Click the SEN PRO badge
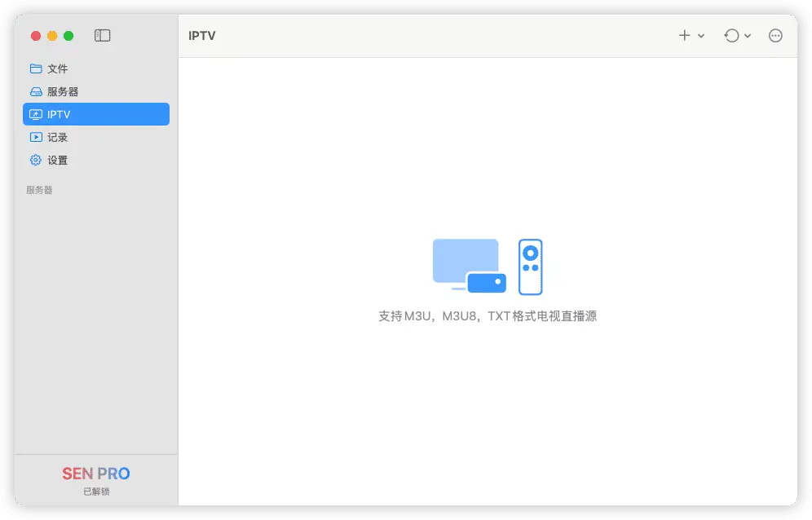Viewport: 812px width, 520px height. tap(96, 473)
